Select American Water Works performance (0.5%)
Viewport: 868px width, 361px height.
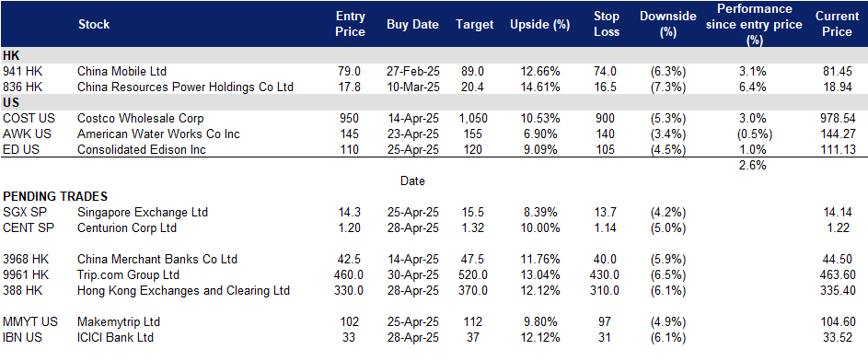pyautogui.click(x=753, y=134)
